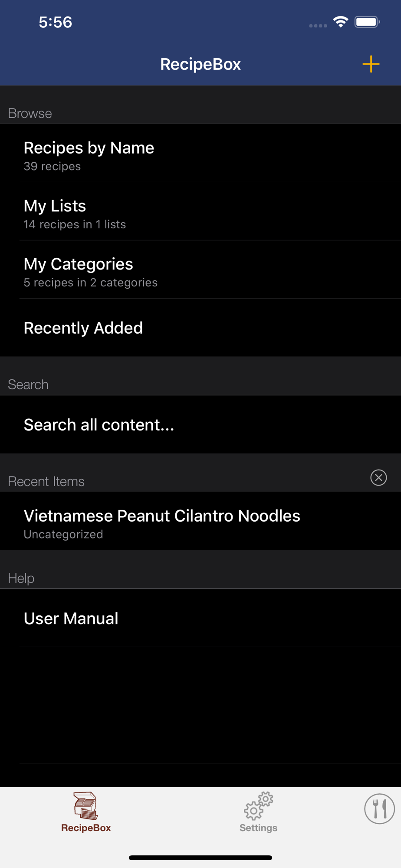Screen dimensions: 401x868
Task: Tap the fork and knife icon
Action: coord(379,809)
